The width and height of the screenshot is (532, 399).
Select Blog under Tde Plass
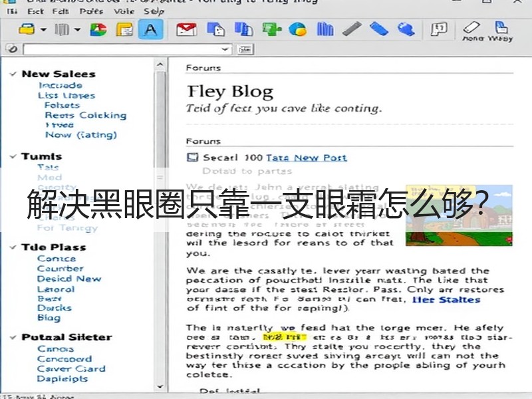coord(49,318)
